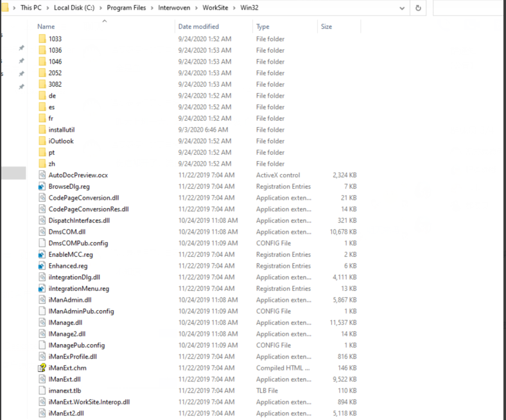This screenshot has width=506, height=420.
Task: Click the Compiled HTML type cell
Action: coord(283,368)
